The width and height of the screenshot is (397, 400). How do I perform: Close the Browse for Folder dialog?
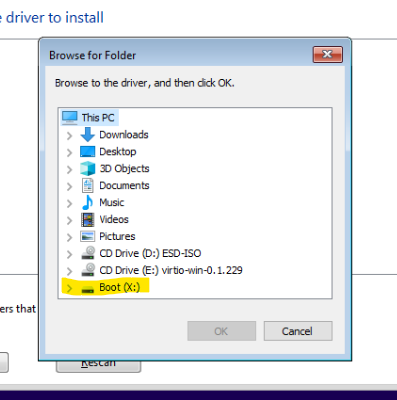pyautogui.click(x=328, y=54)
